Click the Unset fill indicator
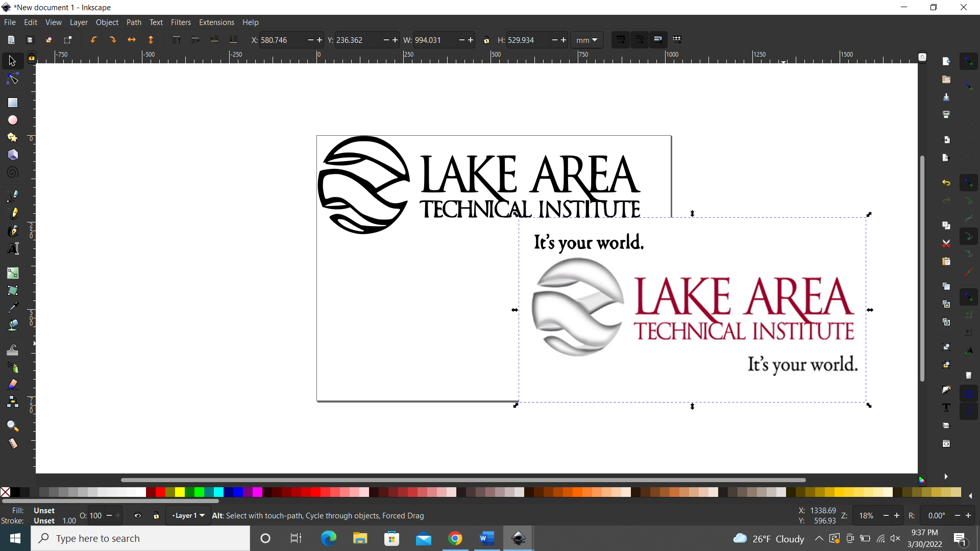This screenshot has width=980, height=551. pos(44,511)
